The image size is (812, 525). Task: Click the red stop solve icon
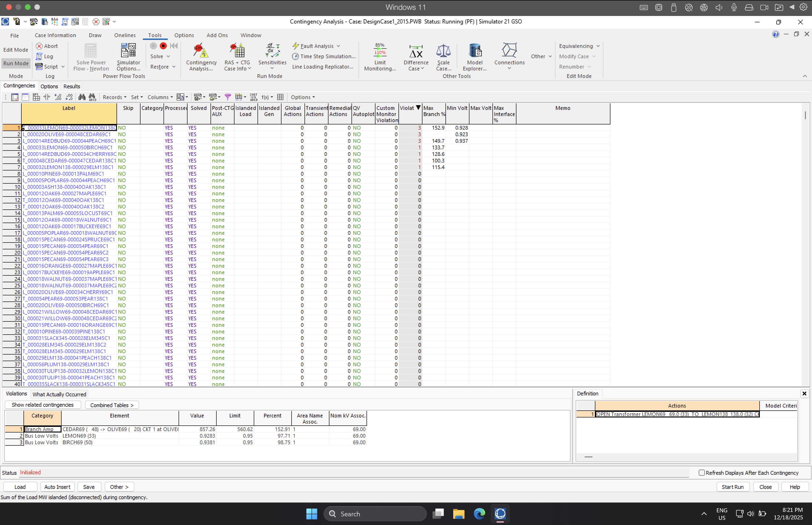click(163, 46)
